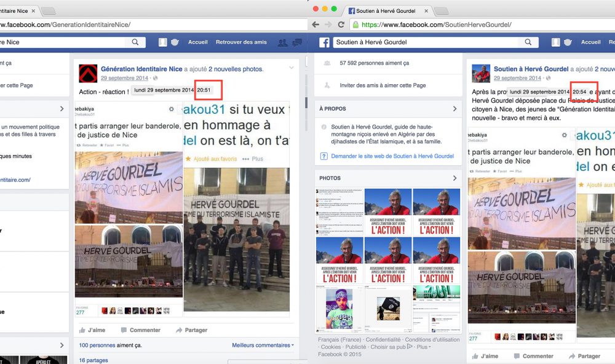
Task: Click the Facebook logo in right window
Action: click(x=324, y=42)
